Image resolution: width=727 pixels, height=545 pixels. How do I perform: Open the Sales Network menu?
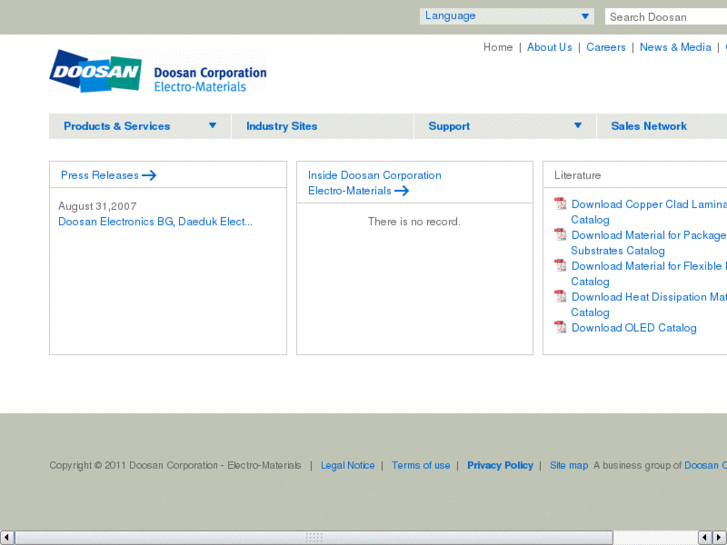pos(649,126)
